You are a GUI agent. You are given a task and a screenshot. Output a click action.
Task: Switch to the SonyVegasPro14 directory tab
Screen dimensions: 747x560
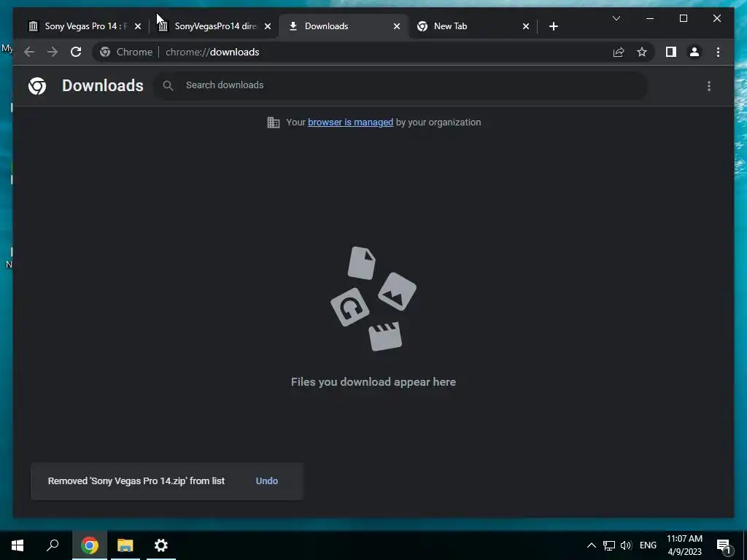click(214, 26)
